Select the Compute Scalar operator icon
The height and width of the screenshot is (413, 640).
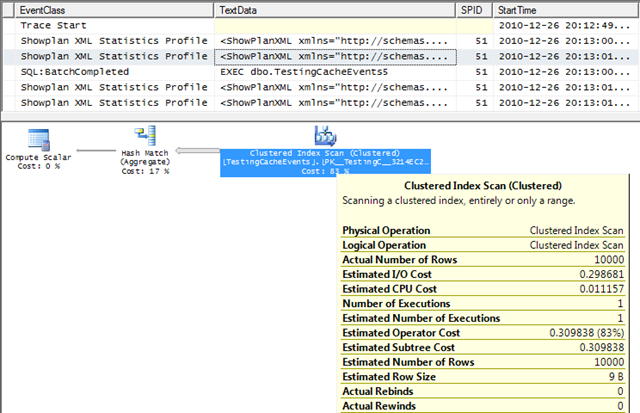coord(39,139)
